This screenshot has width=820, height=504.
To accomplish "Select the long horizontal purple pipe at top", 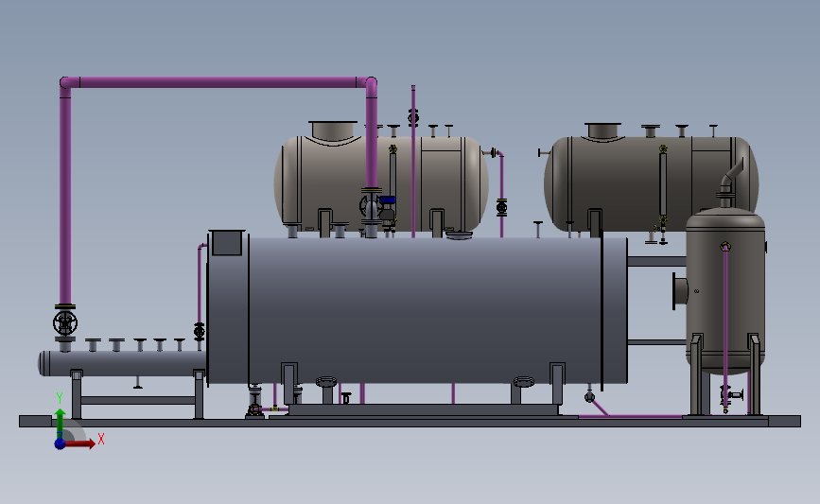I will click(x=218, y=82).
